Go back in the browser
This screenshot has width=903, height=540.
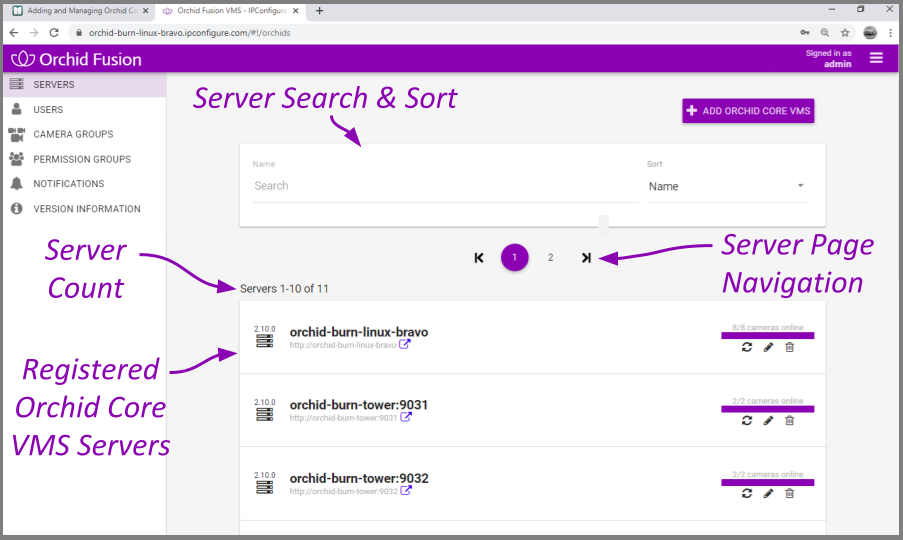coord(14,33)
